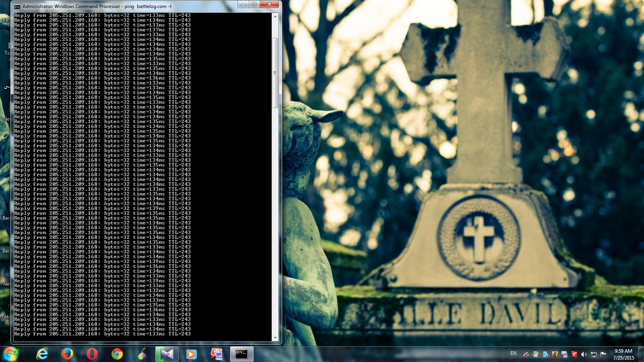The width and height of the screenshot is (644, 362).
Task: Click the Command Prompt taskbar button
Action: pyautogui.click(x=242, y=354)
